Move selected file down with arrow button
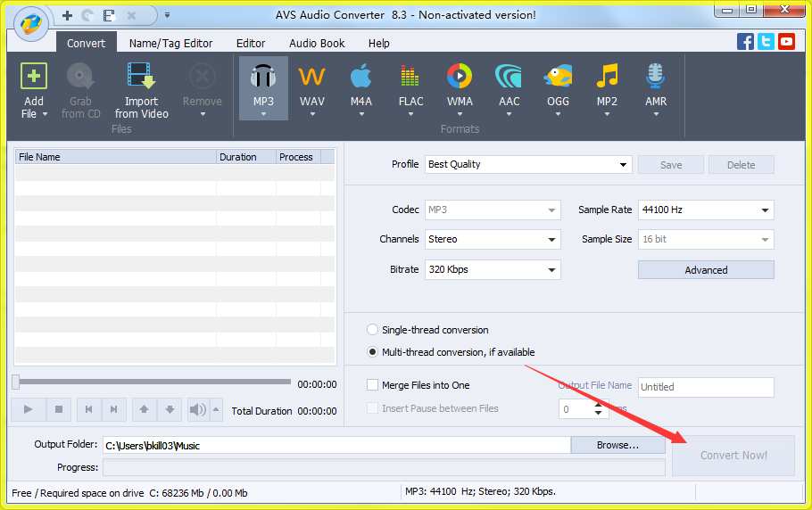Screen dimensions: 812x510 pyautogui.click(x=170, y=409)
